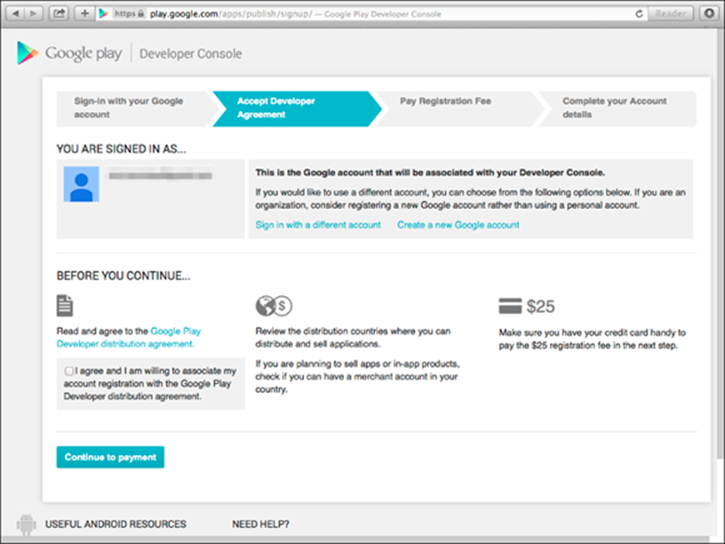Click the bold Google account association notice
The width and height of the screenshot is (725, 544).
click(x=430, y=172)
